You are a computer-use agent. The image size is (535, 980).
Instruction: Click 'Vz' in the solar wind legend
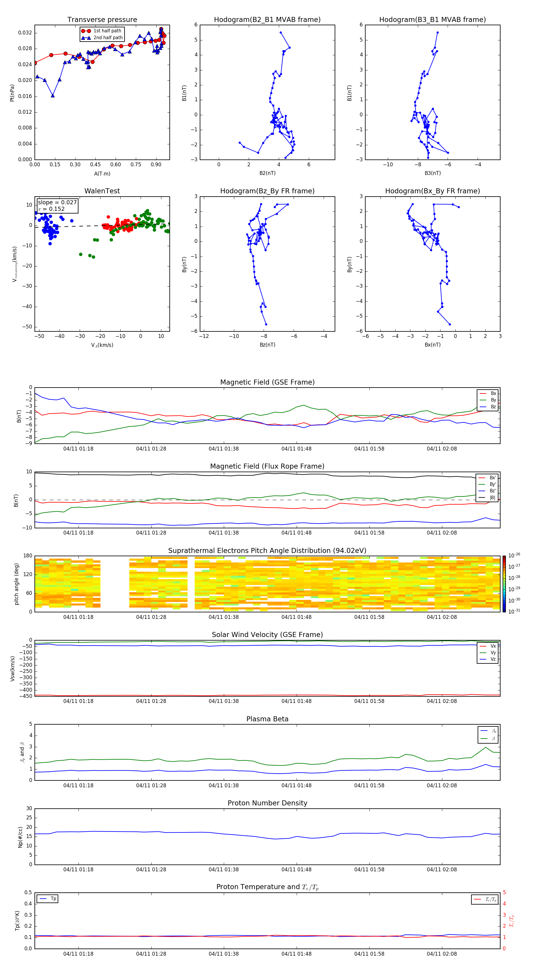pos(488,659)
